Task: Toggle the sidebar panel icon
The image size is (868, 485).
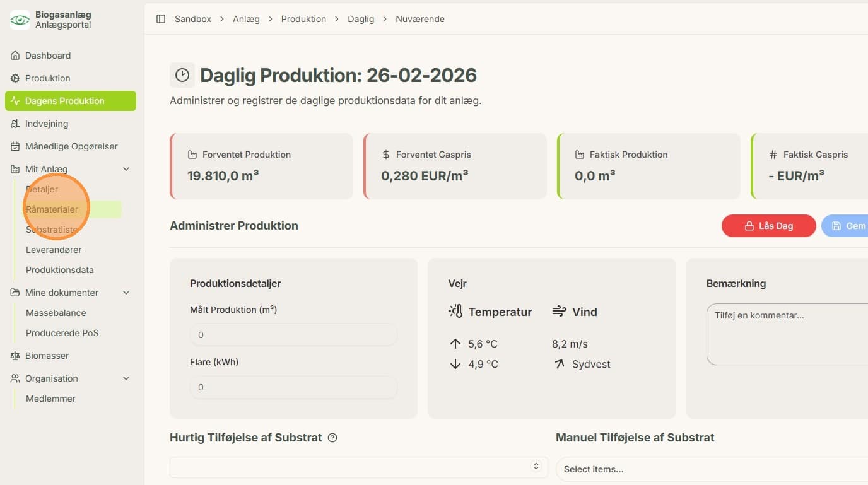Action: (161, 19)
